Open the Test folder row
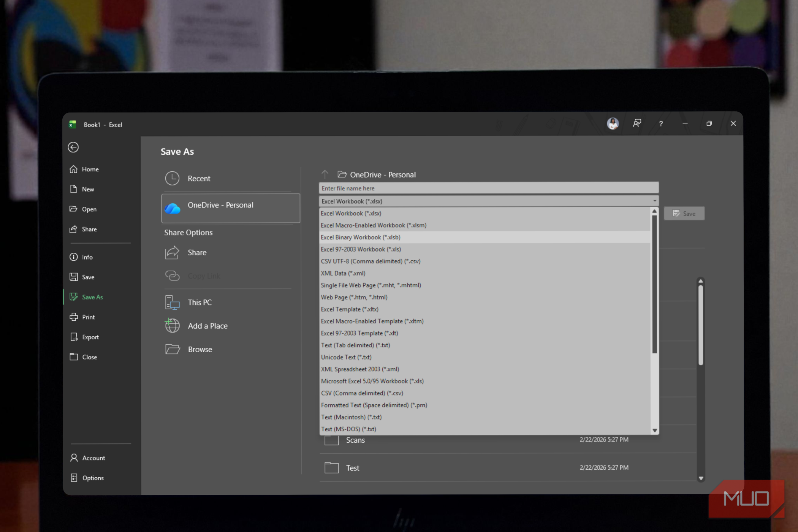Screen dimensions: 798x532 [x=508, y=468]
